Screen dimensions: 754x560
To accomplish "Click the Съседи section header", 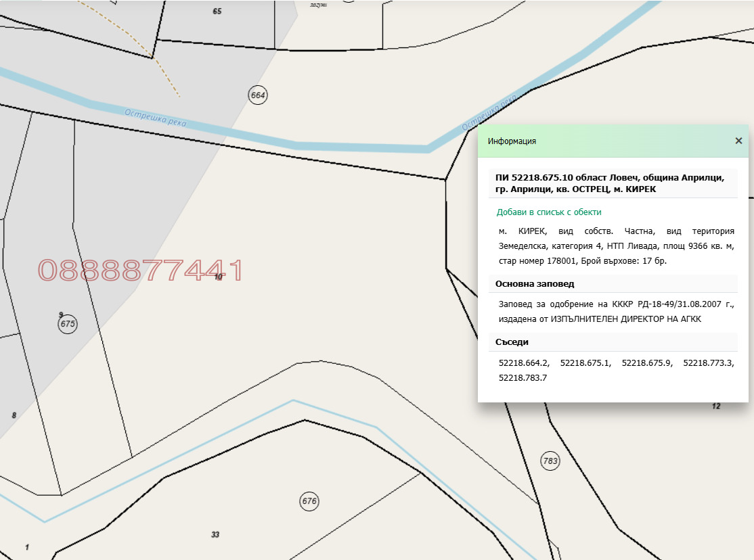I will pos(512,342).
